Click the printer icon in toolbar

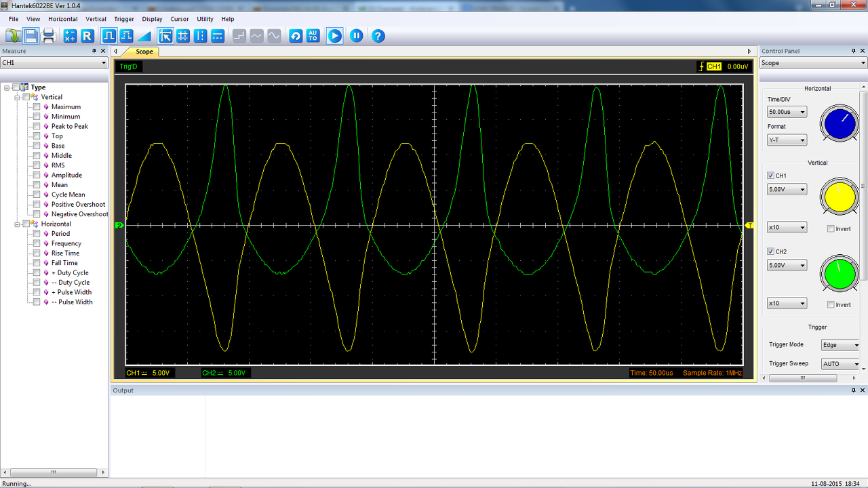coord(49,36)
